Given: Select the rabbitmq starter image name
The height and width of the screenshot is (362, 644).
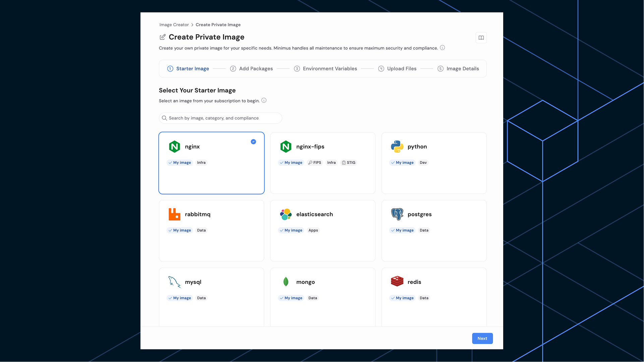Looking at the screenshot, I should pyautogui.click(x=197, y=214).
